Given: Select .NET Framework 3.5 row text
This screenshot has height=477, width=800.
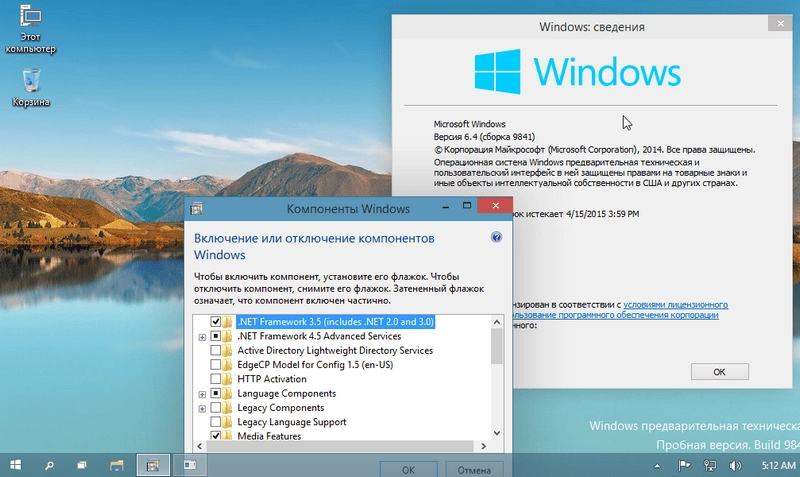Looking at the screenshot, I should (335, 322).
